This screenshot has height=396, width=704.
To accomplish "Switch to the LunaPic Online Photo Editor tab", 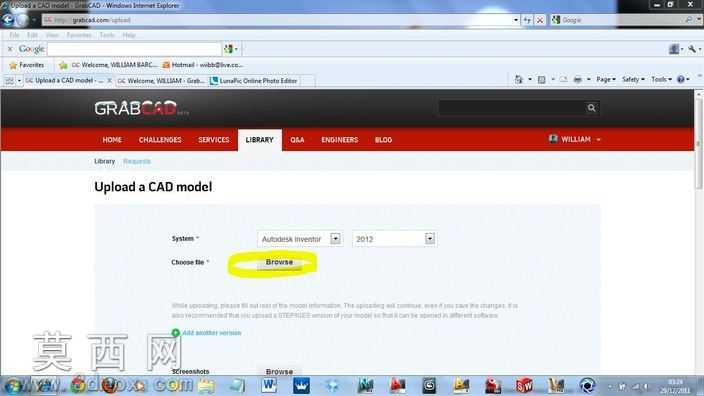I will 254,81.
